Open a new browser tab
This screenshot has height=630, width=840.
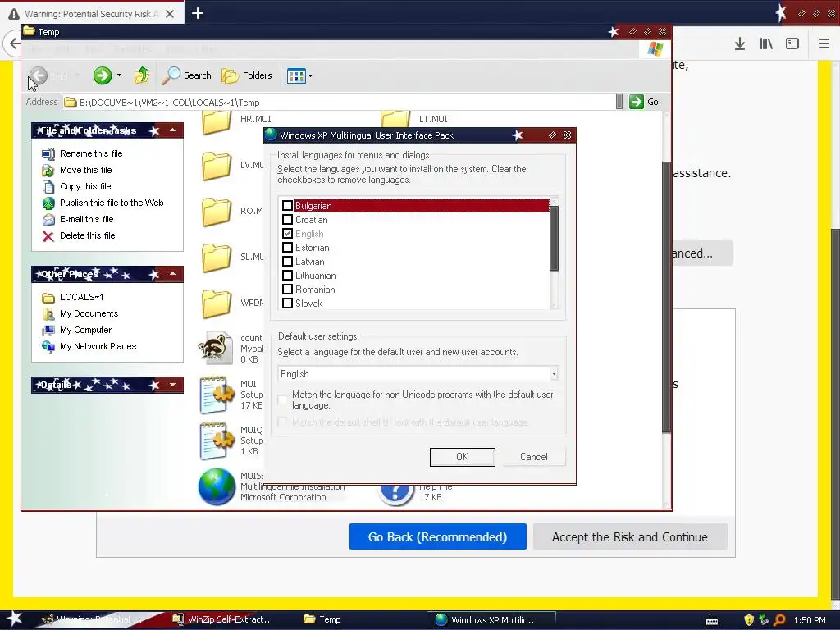point(198,13)
